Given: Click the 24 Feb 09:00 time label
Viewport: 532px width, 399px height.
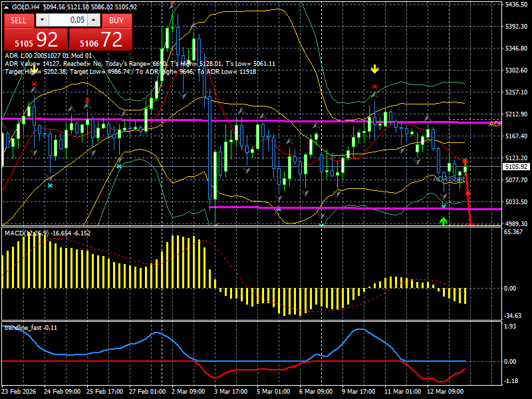Looking at the screenshot, I should coord(62,392).
